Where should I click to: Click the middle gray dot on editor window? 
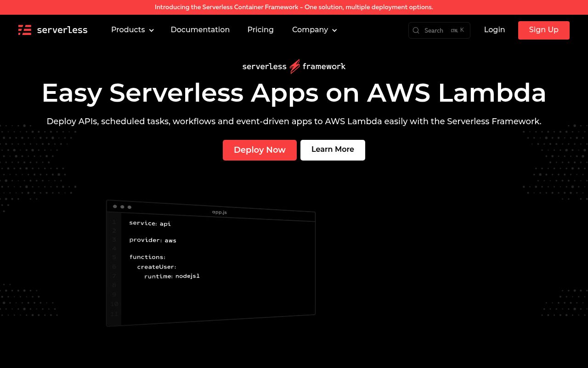point(122,207)
